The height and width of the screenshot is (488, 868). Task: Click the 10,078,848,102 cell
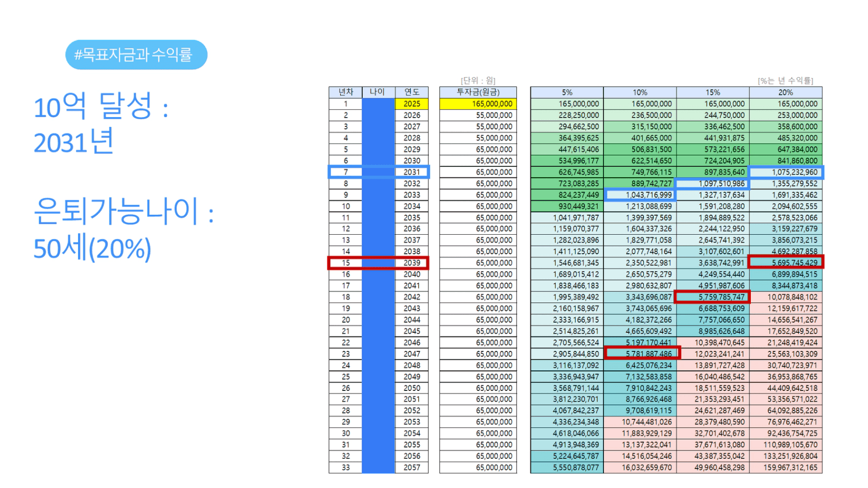(x=786, y=297)
